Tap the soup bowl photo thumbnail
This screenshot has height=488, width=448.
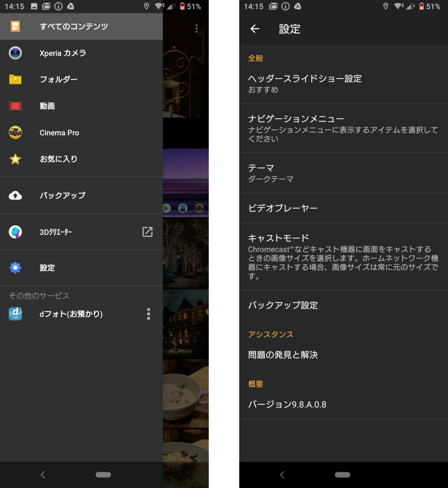point(186,393)
